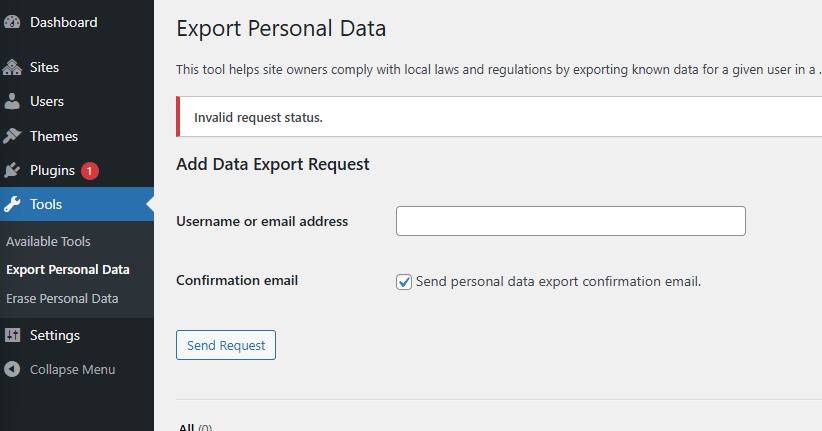
Task: Click the Plugins plug icon
Action: tap(12, 170)
